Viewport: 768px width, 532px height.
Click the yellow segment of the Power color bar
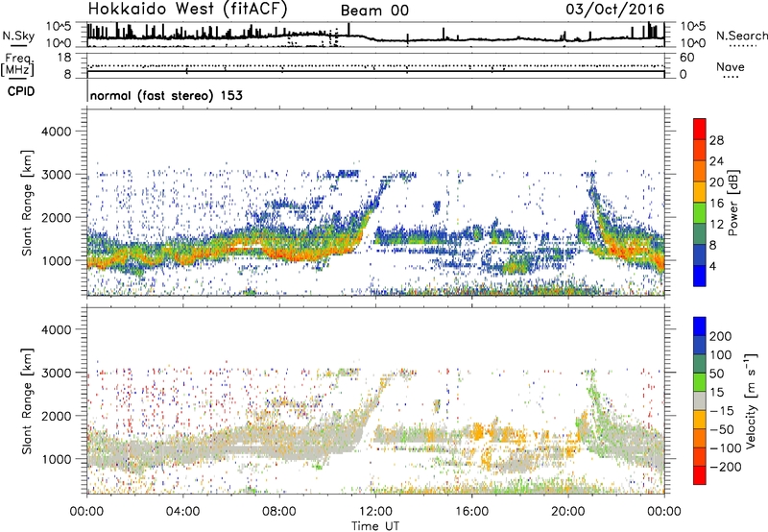(x=700, y=191)
